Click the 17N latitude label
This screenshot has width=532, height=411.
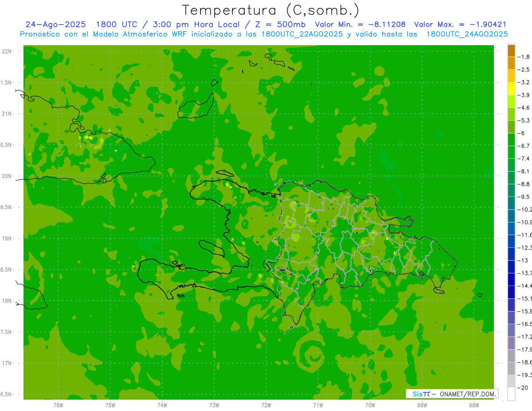(x=8, y=363)
